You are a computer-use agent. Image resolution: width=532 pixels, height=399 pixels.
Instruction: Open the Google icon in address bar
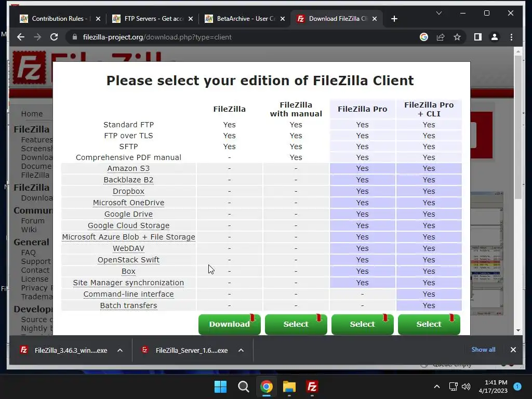(424, 37)
